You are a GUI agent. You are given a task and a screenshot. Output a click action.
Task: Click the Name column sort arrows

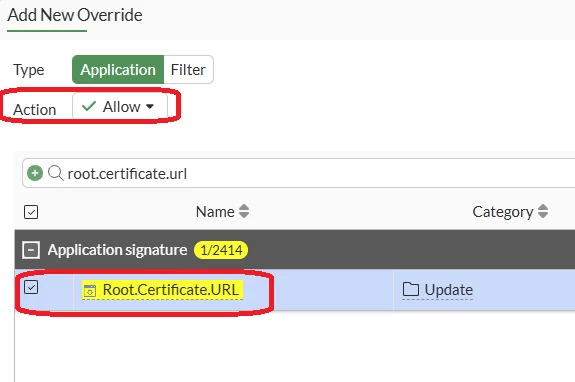pyautogui.click(x=244, y=212)
